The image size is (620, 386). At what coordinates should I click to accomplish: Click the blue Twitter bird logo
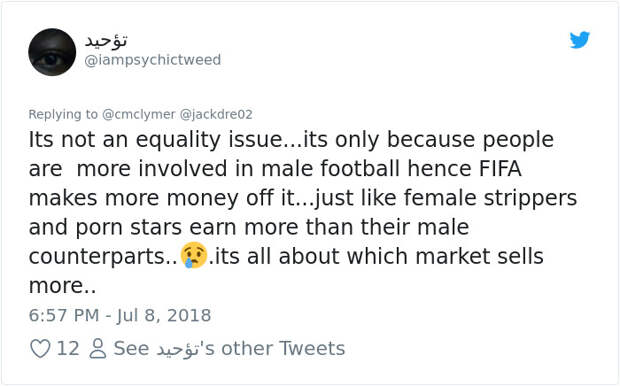pos(580,40)
